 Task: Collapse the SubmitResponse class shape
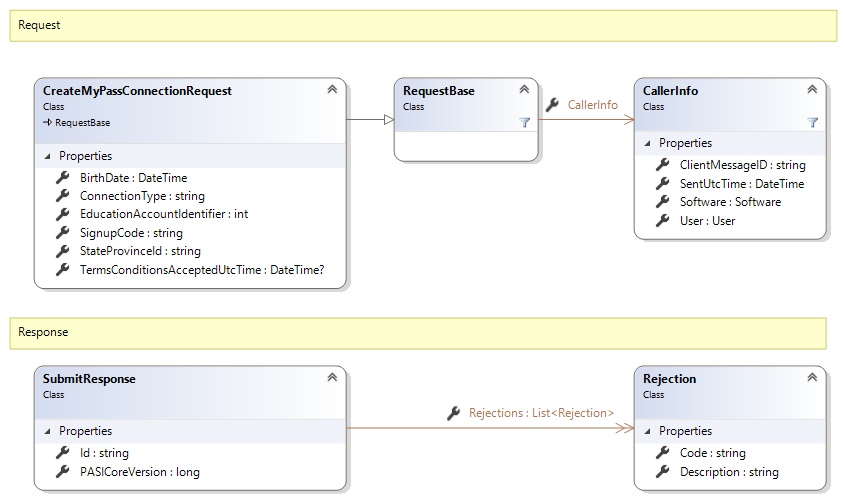(x=331, y=378)
